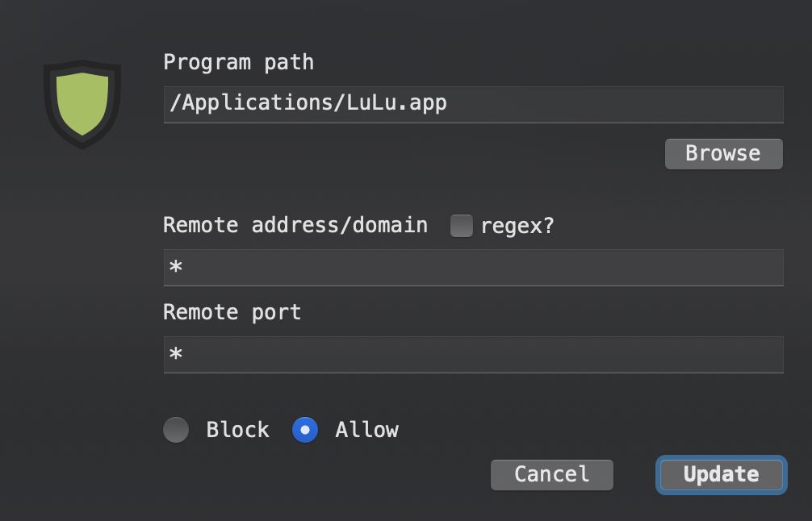This screenshot has width=812, height=521.
Task: Browse for a different program path
Action: coord(722,153)
